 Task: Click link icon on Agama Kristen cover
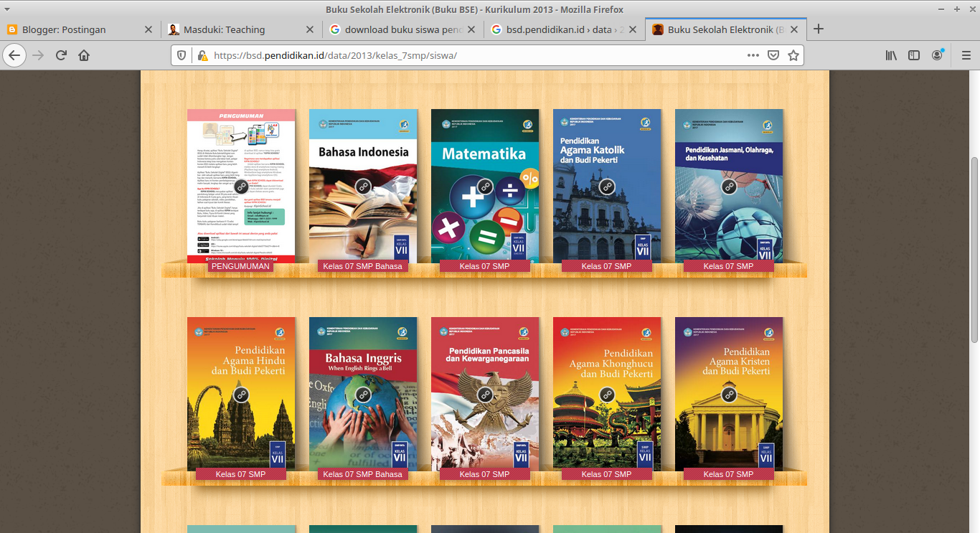[x=729, y=395]
